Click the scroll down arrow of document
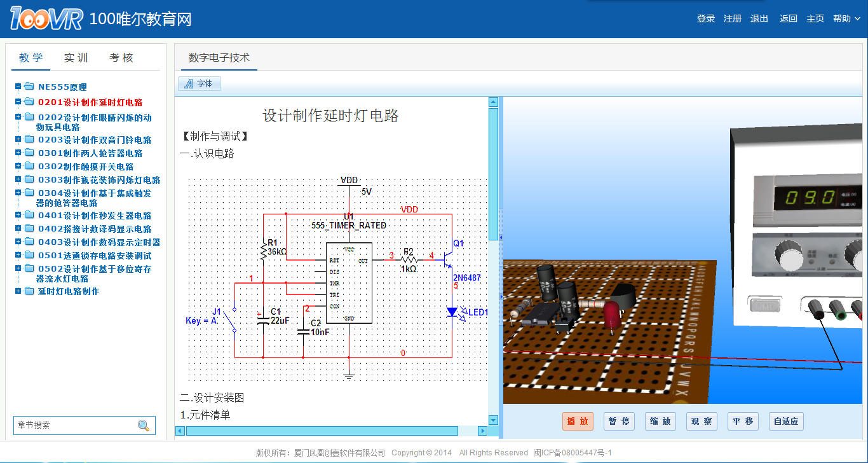 [493, 420]
